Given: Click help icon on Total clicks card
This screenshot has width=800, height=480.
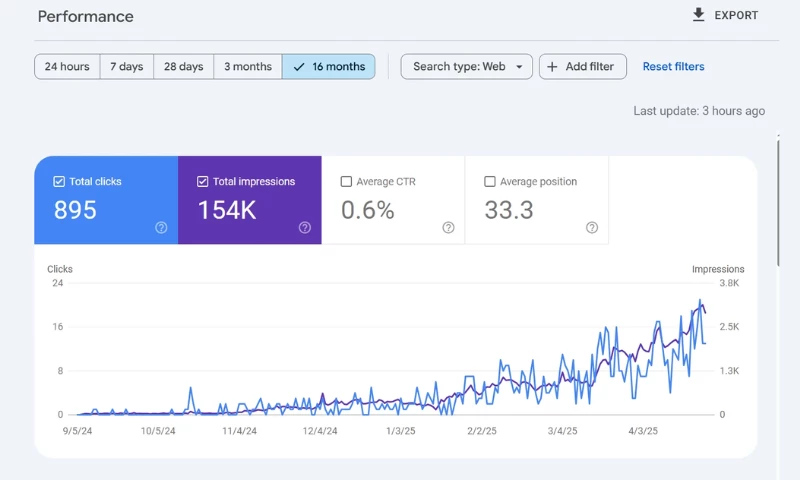Looking at the screenshot, I should [x=161, y=227].
